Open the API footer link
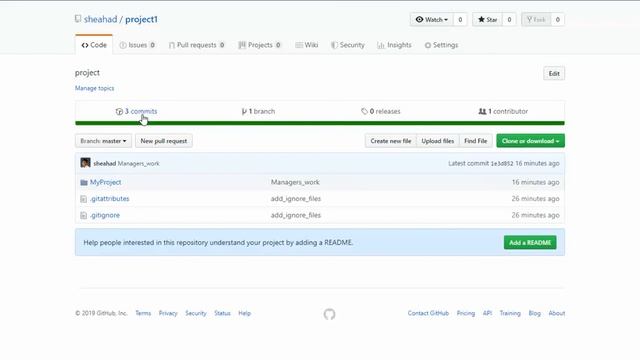Image resolution: width=640 pixels, height=360 pixels. tap(487, 313)
